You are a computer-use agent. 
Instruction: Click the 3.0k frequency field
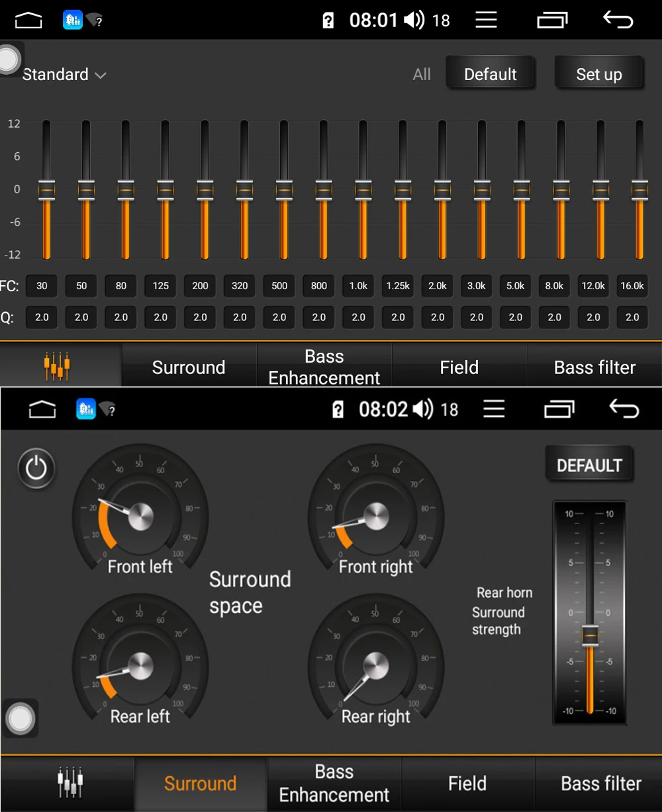pos(477,286)
